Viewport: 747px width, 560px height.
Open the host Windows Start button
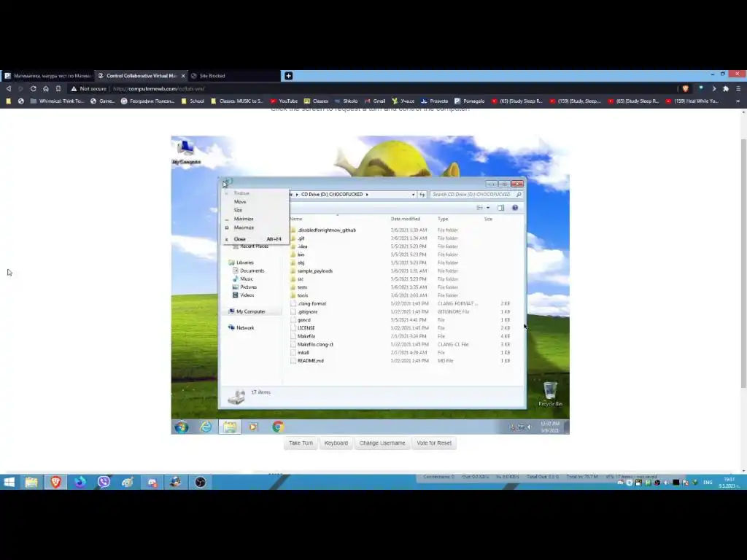[x=9, y=482]
